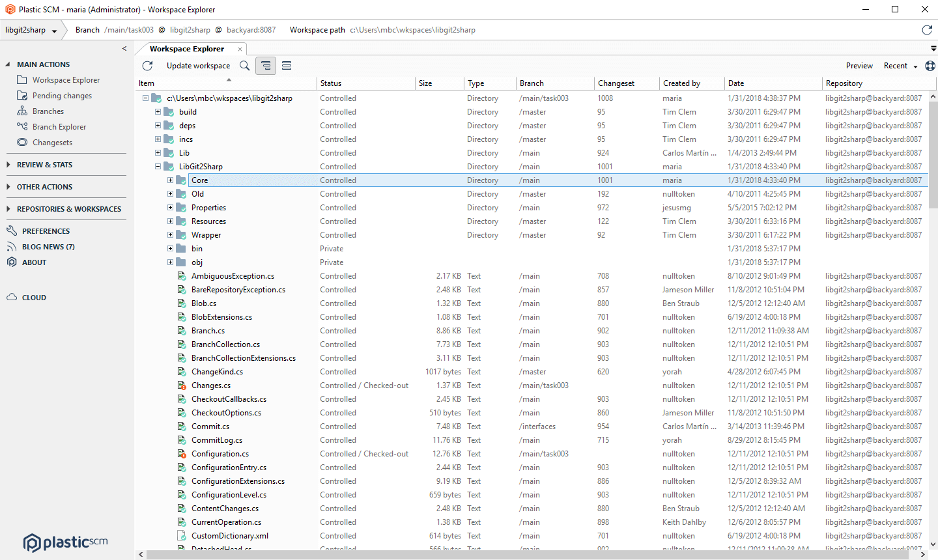
Task: Open the tab list dropdown arrow
Action: pos(933,49)
